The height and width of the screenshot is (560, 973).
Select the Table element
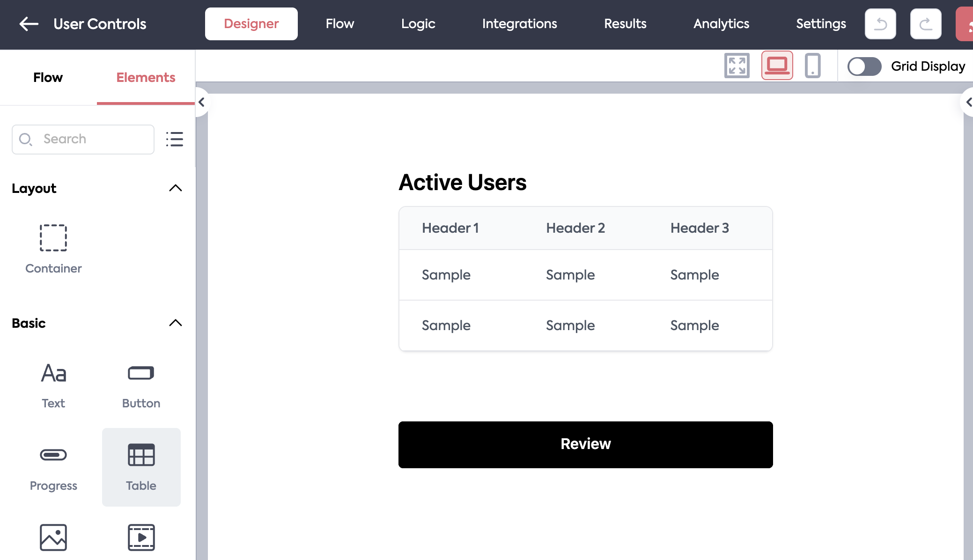click(141, 467)
